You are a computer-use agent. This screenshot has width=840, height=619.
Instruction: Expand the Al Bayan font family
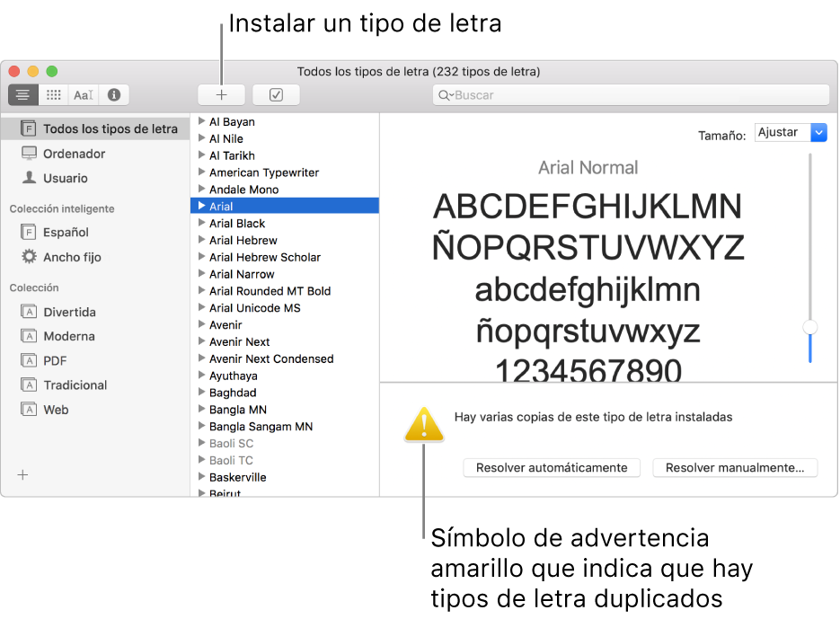202,121
